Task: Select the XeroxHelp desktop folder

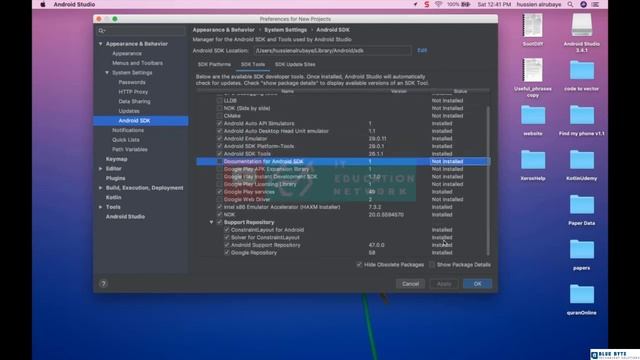Action: (x=533, y=165)
